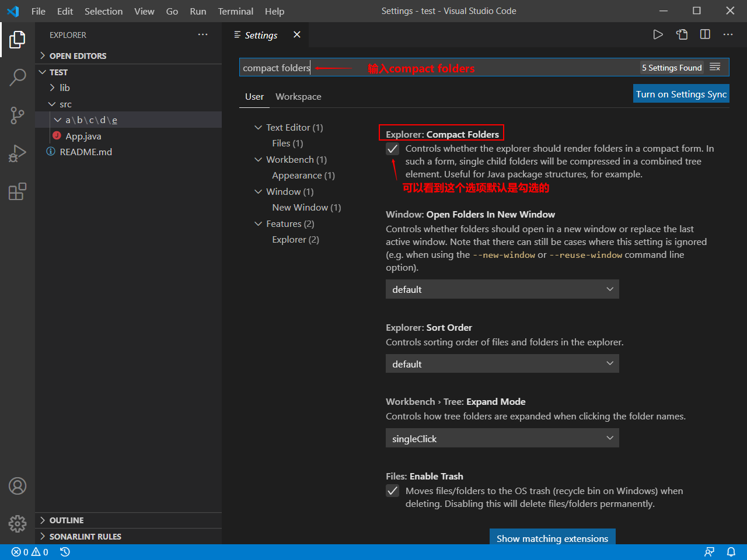Open the View menu
The width and height of the screenshot is (747, 560).
[x=145, y=11]
